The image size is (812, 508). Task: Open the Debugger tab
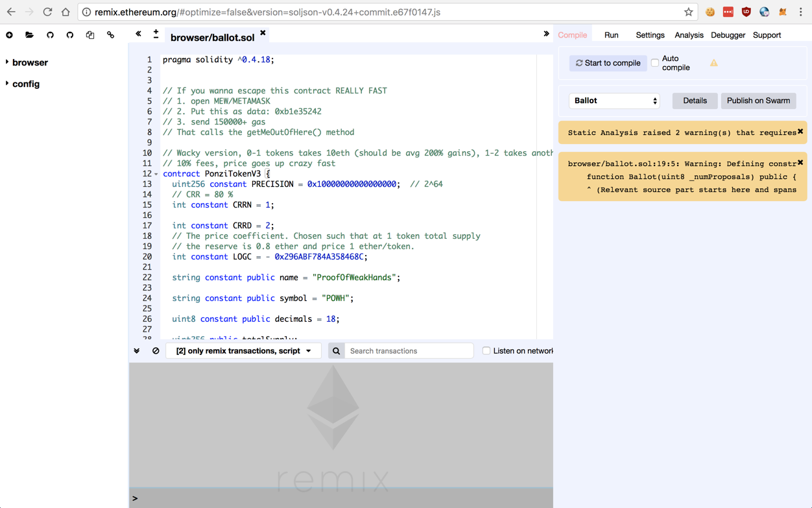coord(728,35)
